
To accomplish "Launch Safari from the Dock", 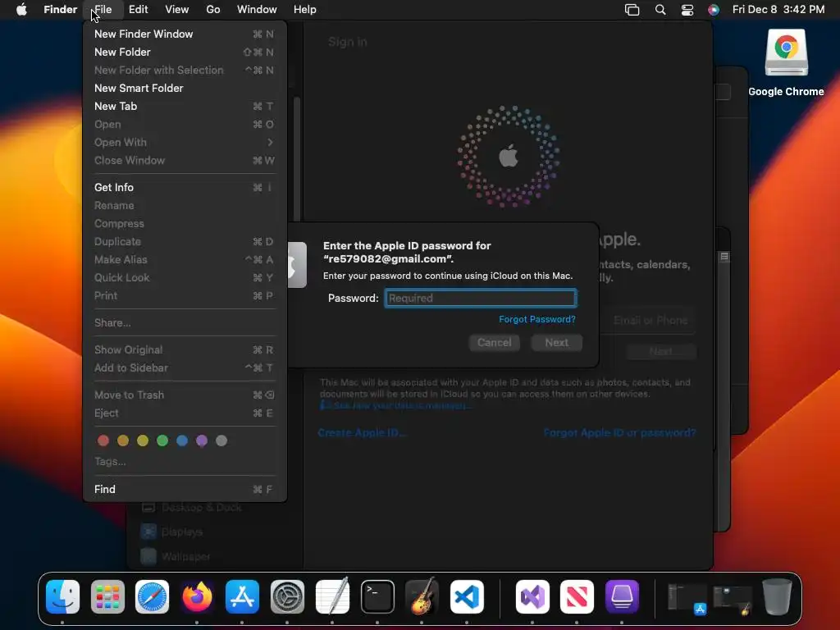I will pyautogui.click(x=152, y=596).
